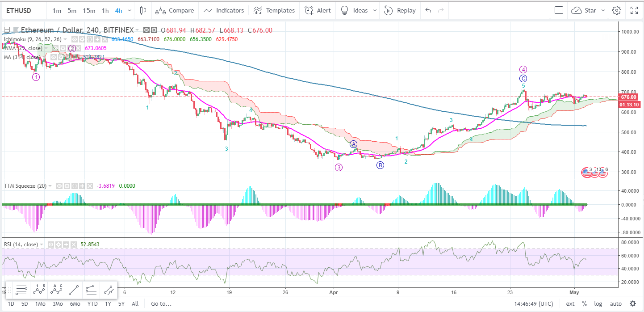Set date range to 1D

coord(11,304)
